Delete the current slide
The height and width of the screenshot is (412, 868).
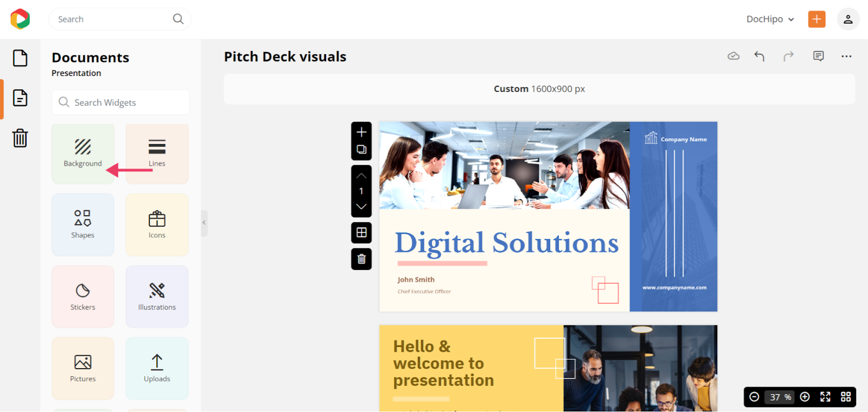[361, 259]
